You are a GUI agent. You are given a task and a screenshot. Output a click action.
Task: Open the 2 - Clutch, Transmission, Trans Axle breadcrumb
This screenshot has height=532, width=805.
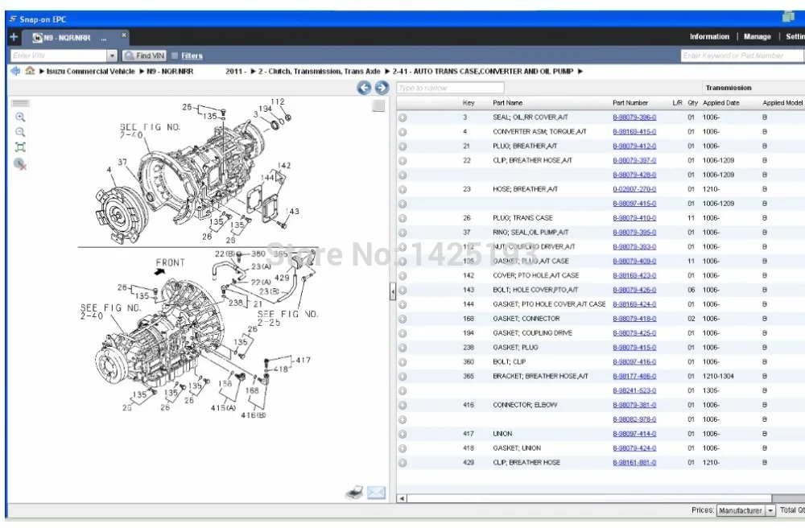pyautogui.click(x=319, y=72)
